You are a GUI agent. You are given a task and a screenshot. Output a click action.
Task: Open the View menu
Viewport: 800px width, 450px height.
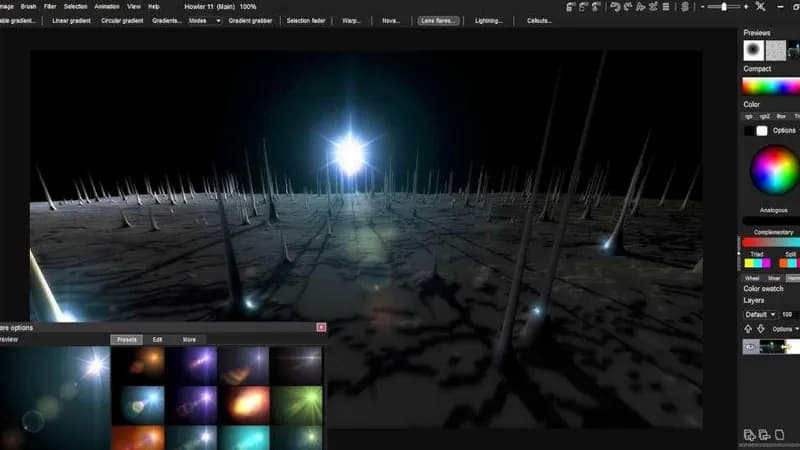[134, 7]
